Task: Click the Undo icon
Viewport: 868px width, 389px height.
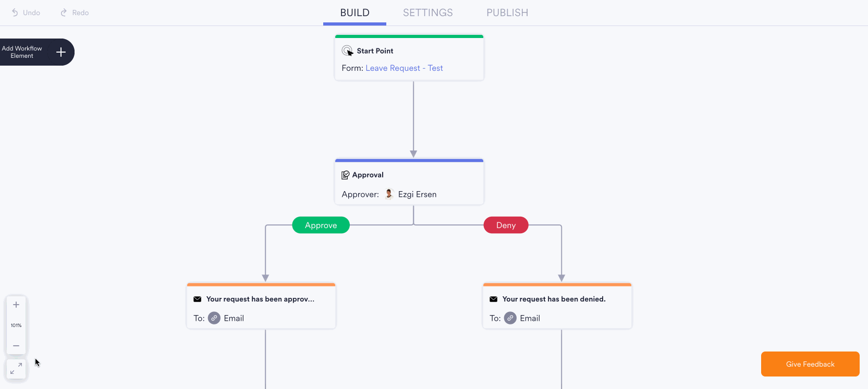Action: 16,12
